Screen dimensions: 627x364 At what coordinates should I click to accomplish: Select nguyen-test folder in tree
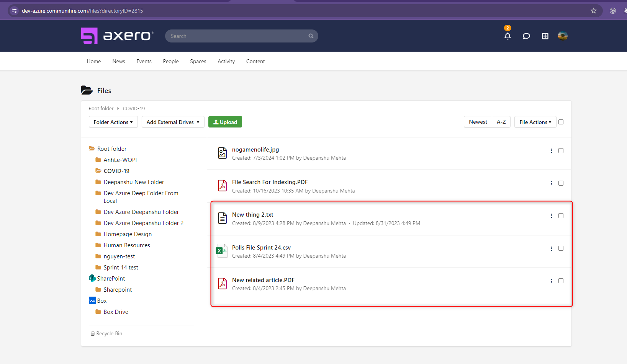119,256
